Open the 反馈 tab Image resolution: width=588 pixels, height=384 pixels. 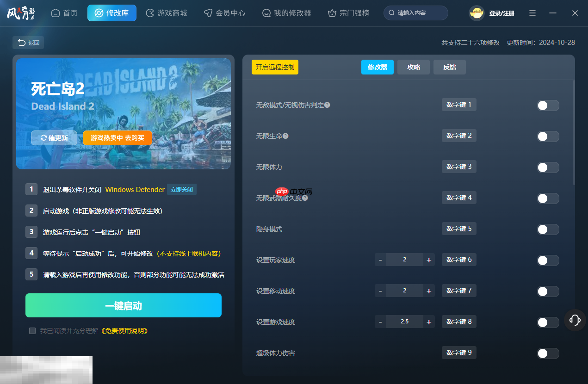(450, 67)
